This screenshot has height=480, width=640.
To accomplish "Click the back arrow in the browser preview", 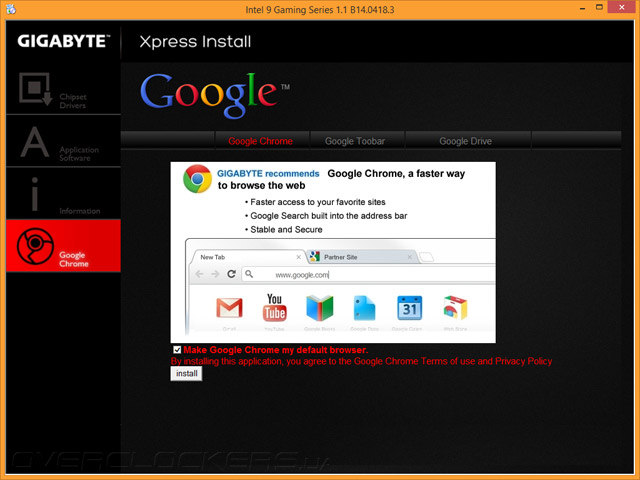I will point(199,274).
